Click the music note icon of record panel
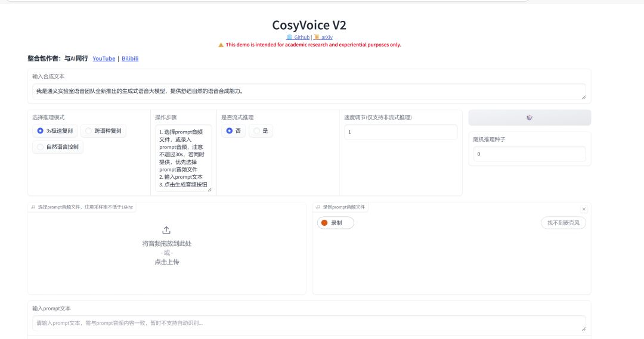 coord(318,207)
